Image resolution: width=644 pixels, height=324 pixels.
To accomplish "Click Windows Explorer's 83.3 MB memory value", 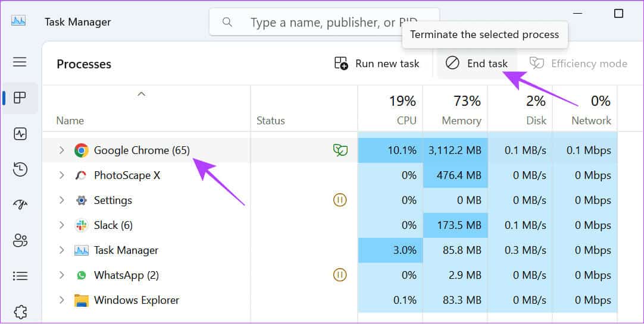I will pyautogui.click(x=462, y=300).
